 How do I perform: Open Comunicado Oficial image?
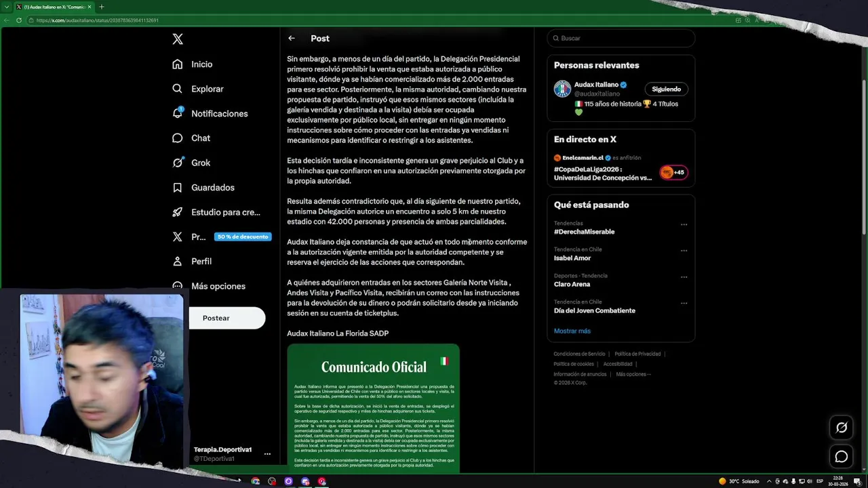coord(373,408)
